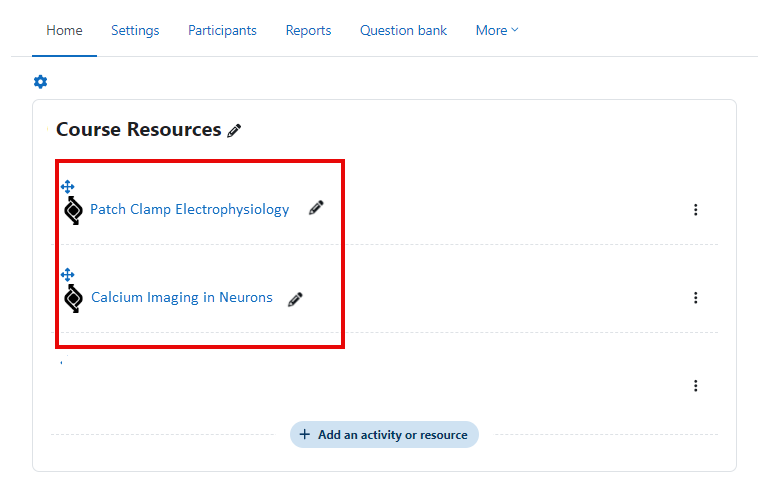Click move handle above Patch Clamp Electrophysiology
Screen dimensions: 775x484
(67, 187)
